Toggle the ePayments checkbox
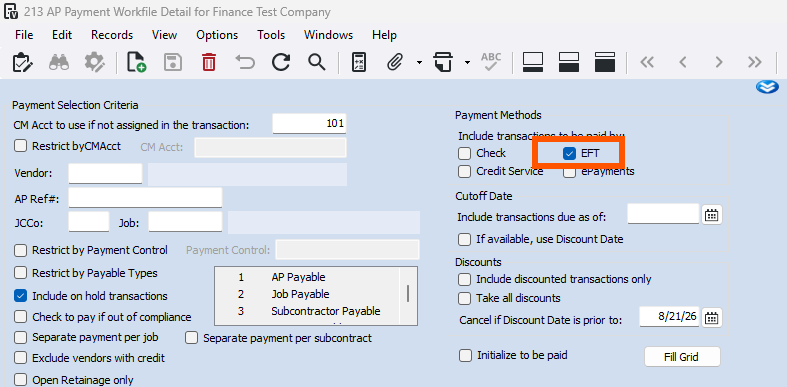This screenshot has width=787, height=387. pos(569,172)
